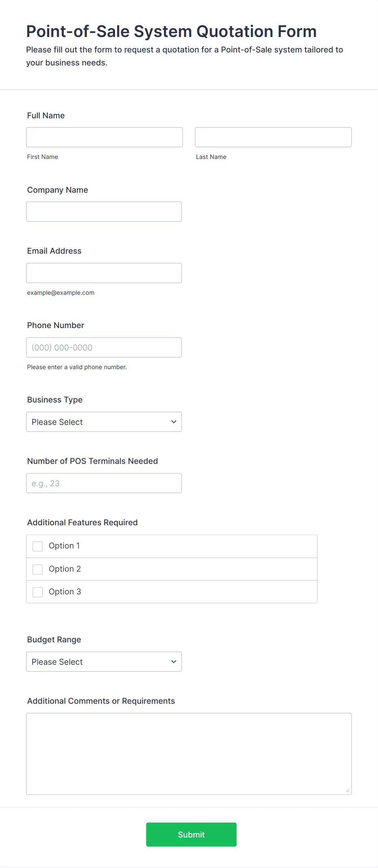Click the Business Type chevron arrow
Screen dimensions: 378x868
tap(174, 422)
